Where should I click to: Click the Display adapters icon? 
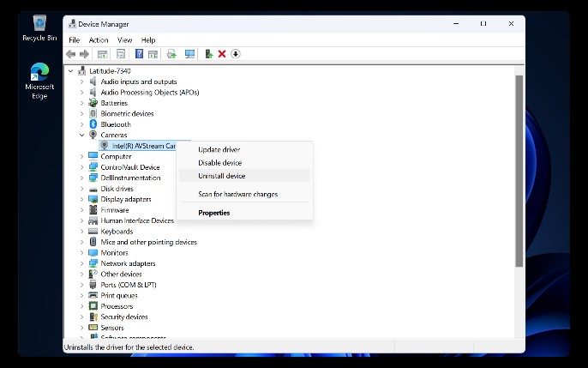(93, 199)
